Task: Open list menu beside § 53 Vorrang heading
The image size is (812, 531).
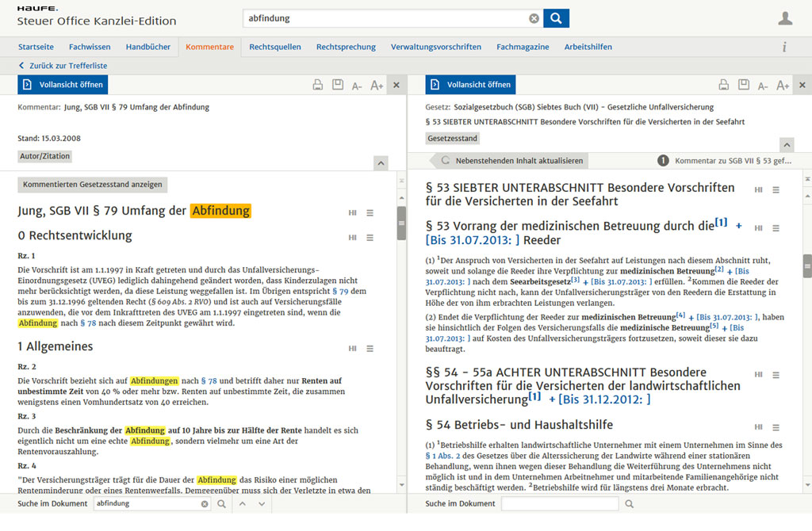Action: pyautogui.click(x=776, y=227)
